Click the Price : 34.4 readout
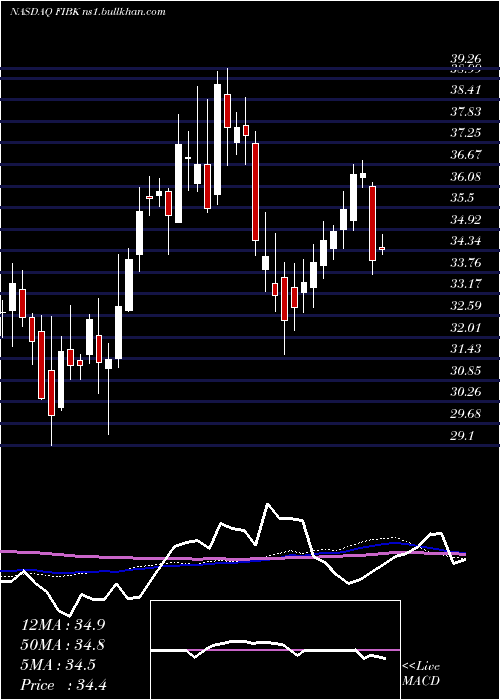Screen dimensions: 500x700 click(x=63, y=685)
